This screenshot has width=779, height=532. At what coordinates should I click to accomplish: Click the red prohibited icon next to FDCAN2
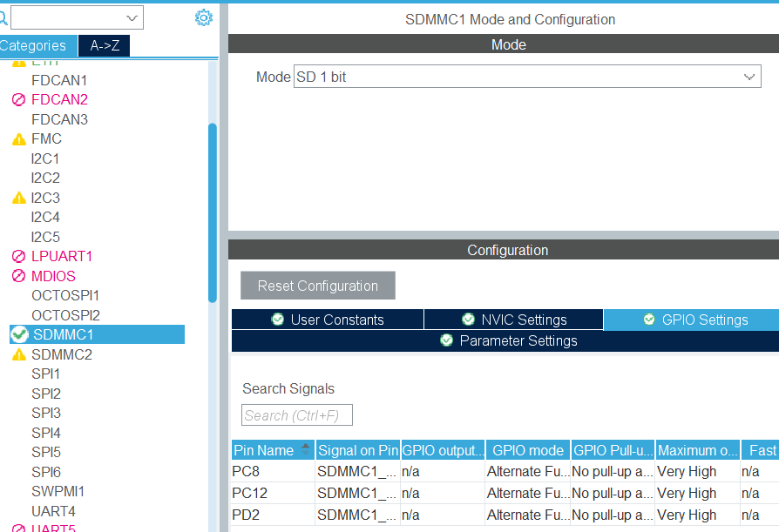pos(18,98)
